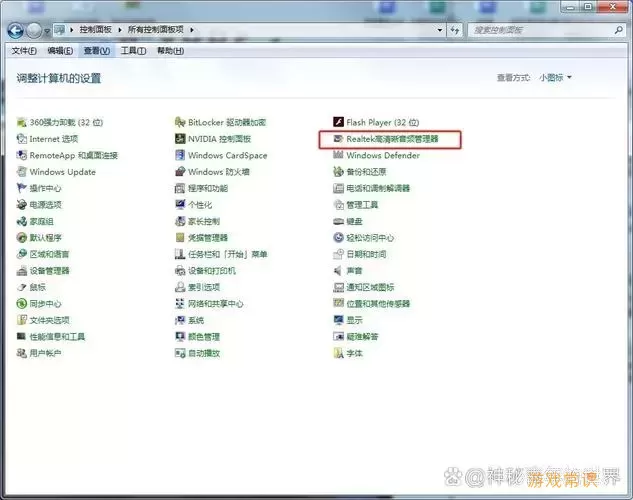The width and height of the screenshot is (633, 500).
Task: Open the recent pages dropdown beside Forward
Action: [x=47, y=31]
